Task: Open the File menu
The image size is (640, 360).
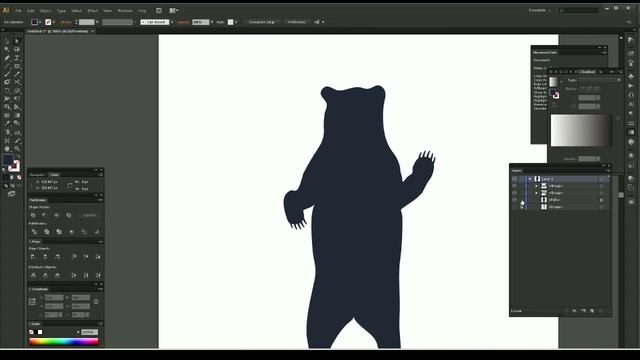Action: click(19, 11)
